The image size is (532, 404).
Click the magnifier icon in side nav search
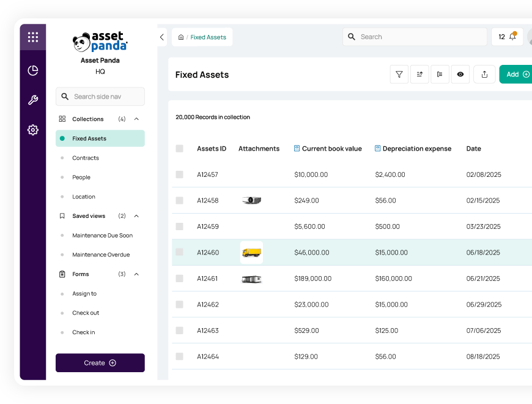click(65, 97)
